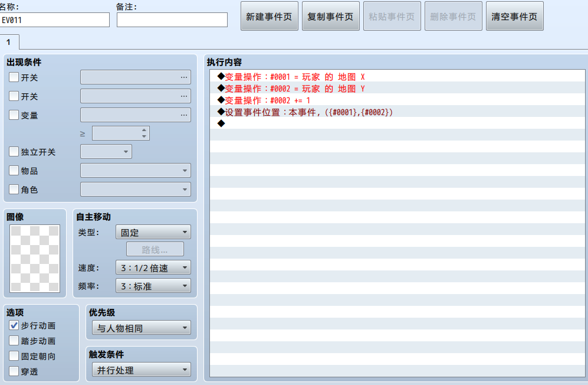Enable the 物品 condition checkbox
The image size is (588, 385).
(x=14, y=171)
